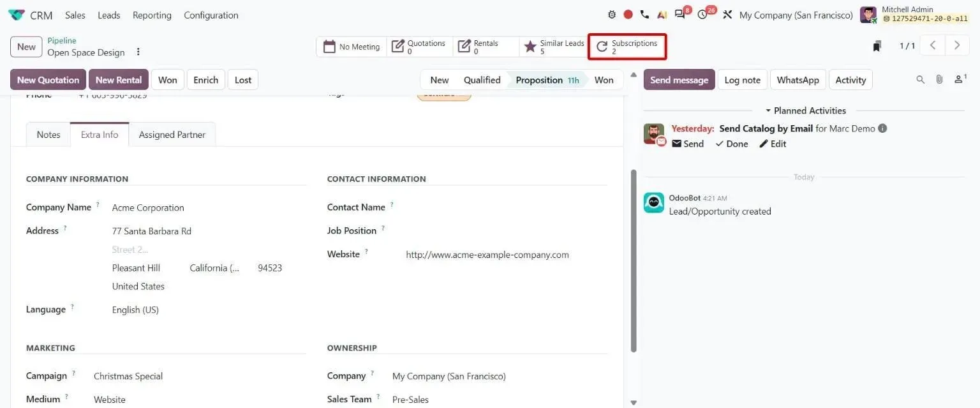Click Send on the catalog email activity
This screenshot has height=408, width=980.
pyautogui.click(x=688, y=144)
